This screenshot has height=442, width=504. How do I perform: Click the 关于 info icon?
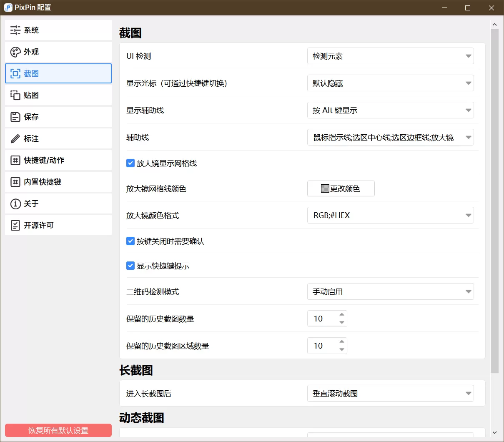(x=15, y=203)
